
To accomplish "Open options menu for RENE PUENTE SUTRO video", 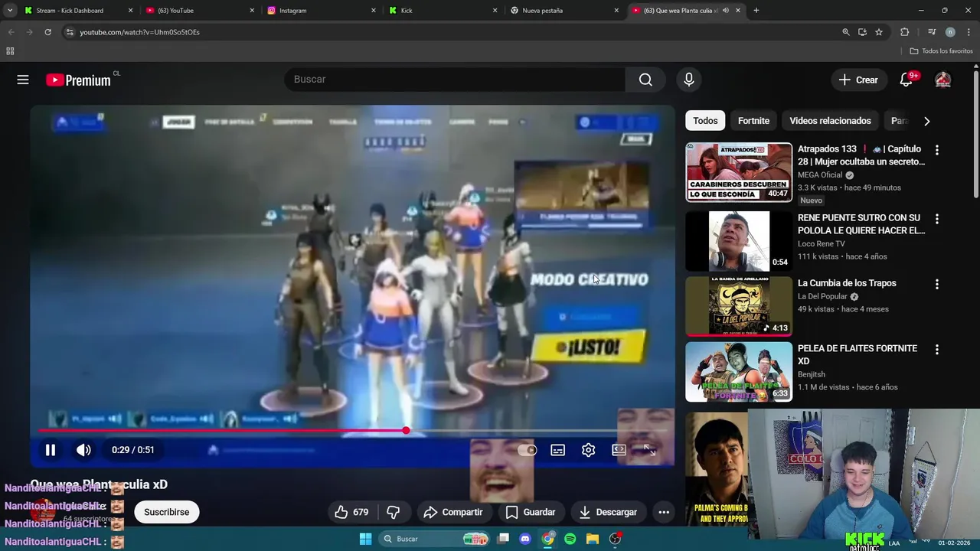I will pyautogui.click(x=936, y=219).
